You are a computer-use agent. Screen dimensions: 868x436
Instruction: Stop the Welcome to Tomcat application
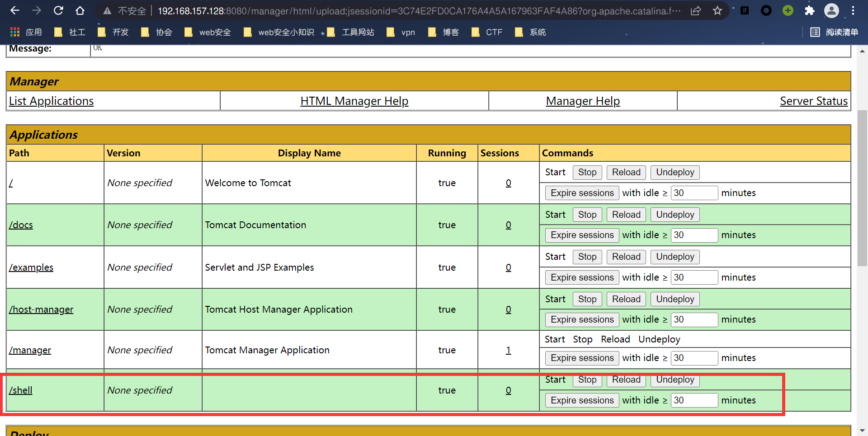587,172
